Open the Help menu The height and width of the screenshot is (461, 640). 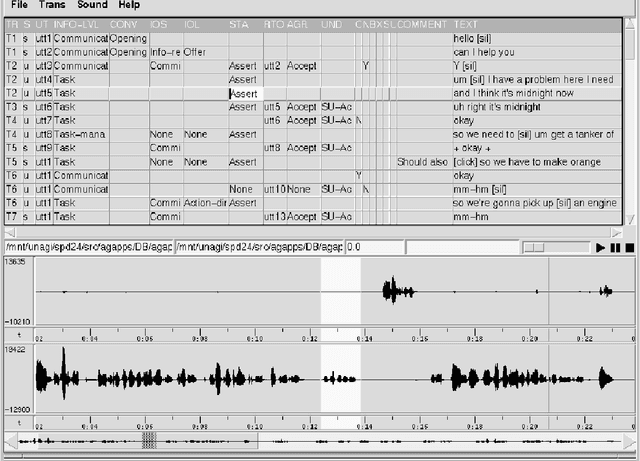coord(129,5)
